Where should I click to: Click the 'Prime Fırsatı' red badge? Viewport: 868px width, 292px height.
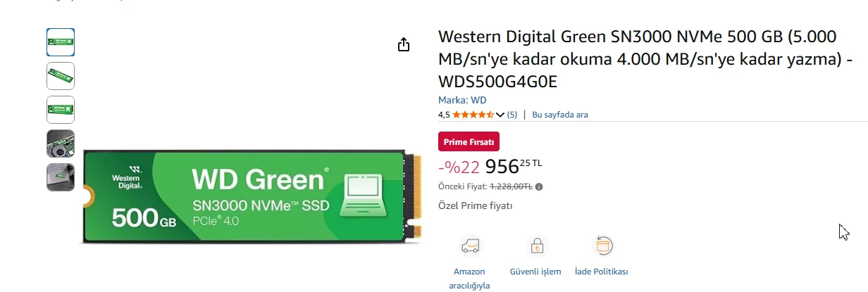click(x=469, y=141)
